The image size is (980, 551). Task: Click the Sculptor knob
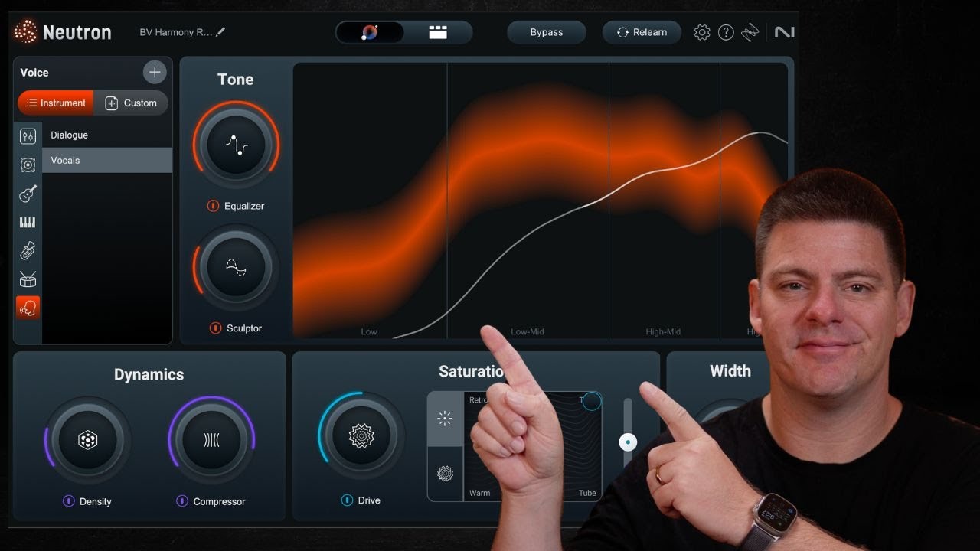[236, 267]
